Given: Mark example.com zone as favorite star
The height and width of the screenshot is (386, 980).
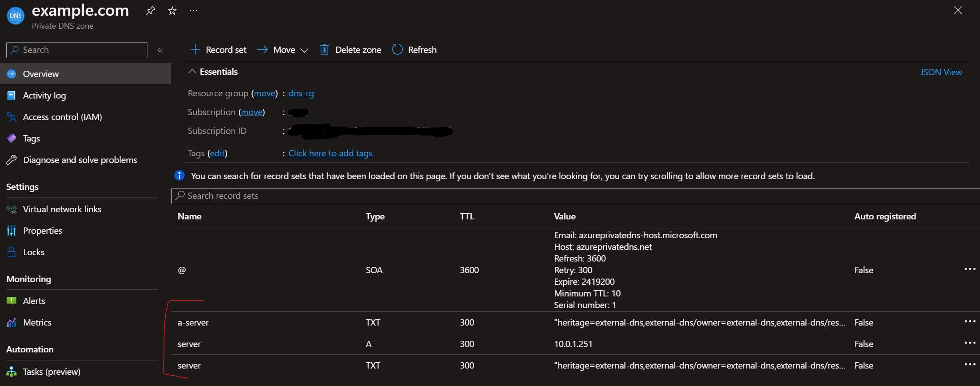Looking at the screenshot, I should click(172, 11).
